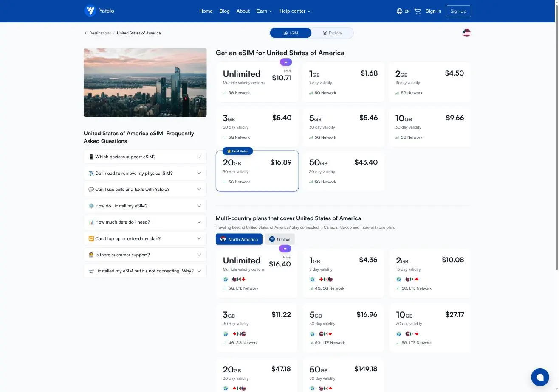The image size is (559, 392).
Task: Pick North America 5GB plan for $16.96
Action: [x=343, y=328]
